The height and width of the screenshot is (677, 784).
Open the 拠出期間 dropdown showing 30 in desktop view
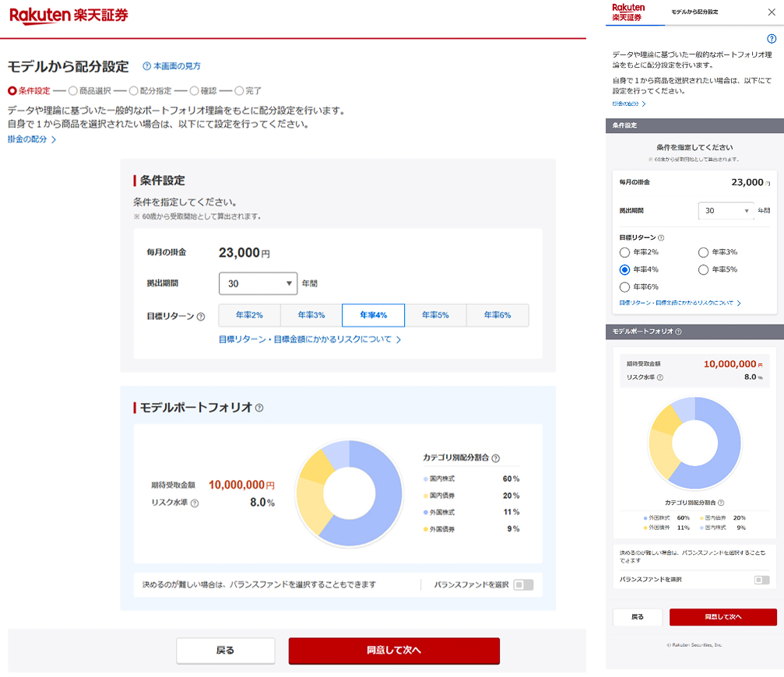coord(258,283)
